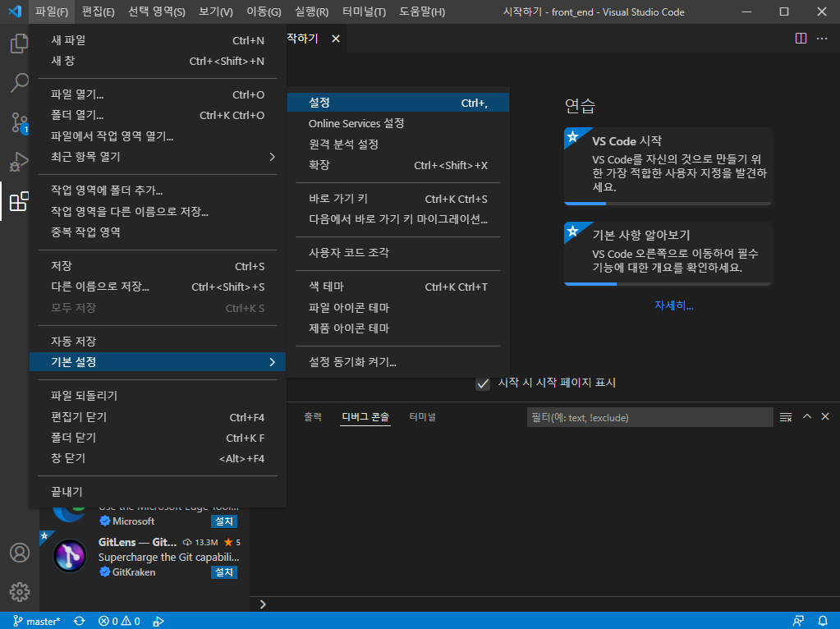This screenshot has height=629, width=840.
Task: Select 파일 아이콘 테마 entry
Action: (x=398, y=308)
